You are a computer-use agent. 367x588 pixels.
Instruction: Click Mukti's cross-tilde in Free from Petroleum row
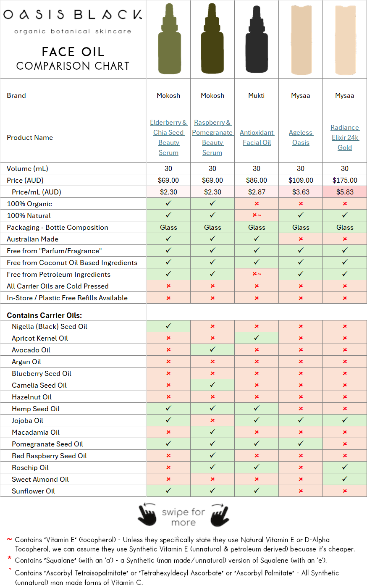pyautogui.click(x=257, y=274)
